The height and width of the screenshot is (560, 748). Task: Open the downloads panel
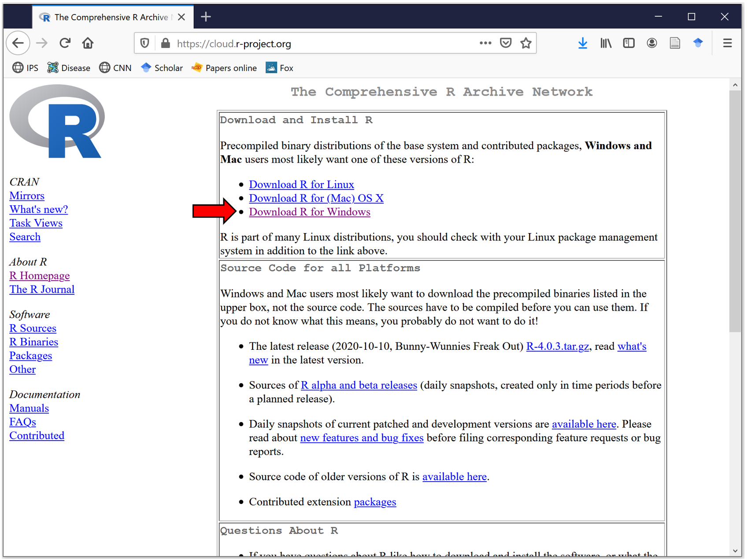click(x=583, y=43)
